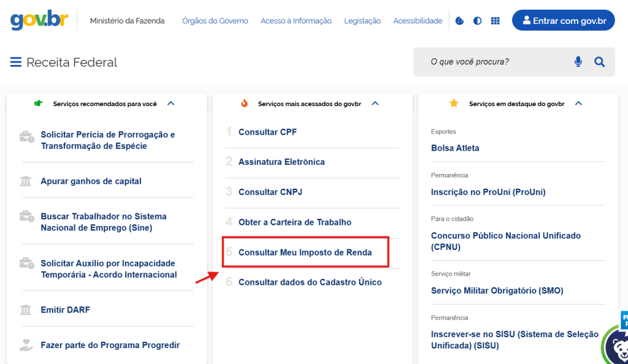Toggle high contrast mode icon

(477, 21)
